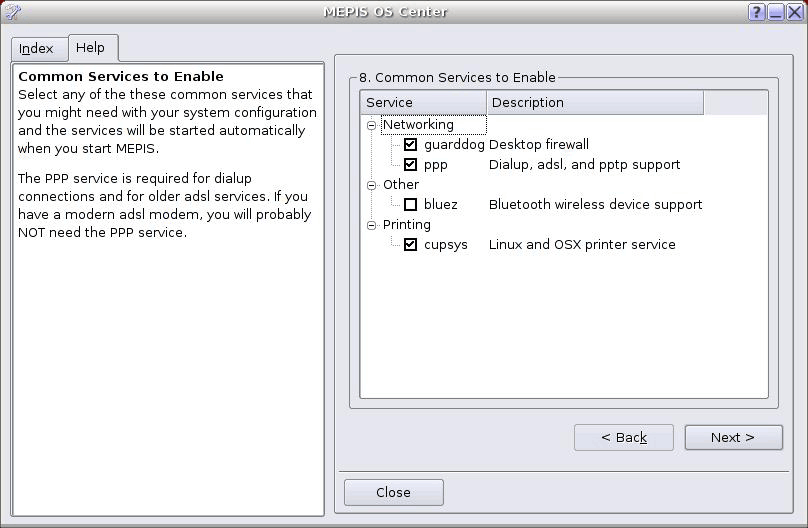808x528 pixels.
Task: Uncheck the cupsys printer service
Action: [x=410, y=244]
